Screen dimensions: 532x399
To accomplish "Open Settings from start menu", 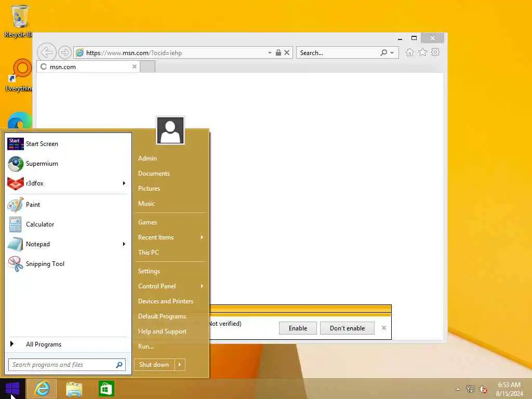I will (149, 271).
